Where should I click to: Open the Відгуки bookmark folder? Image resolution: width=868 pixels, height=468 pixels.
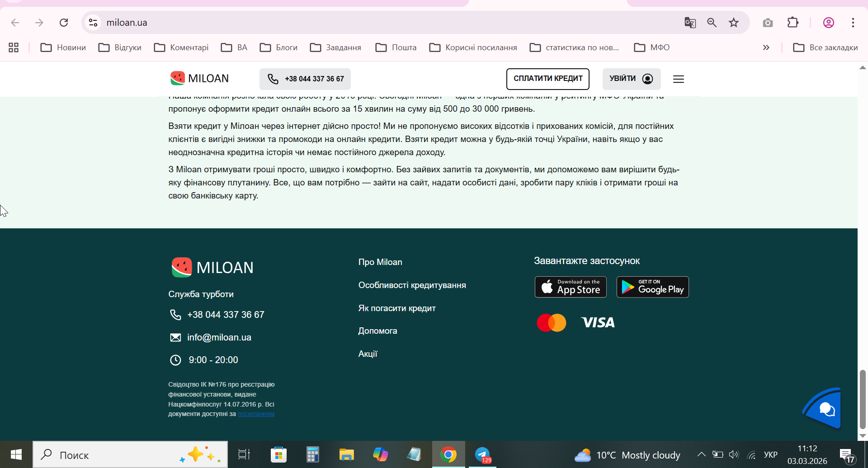coord(120,47)
